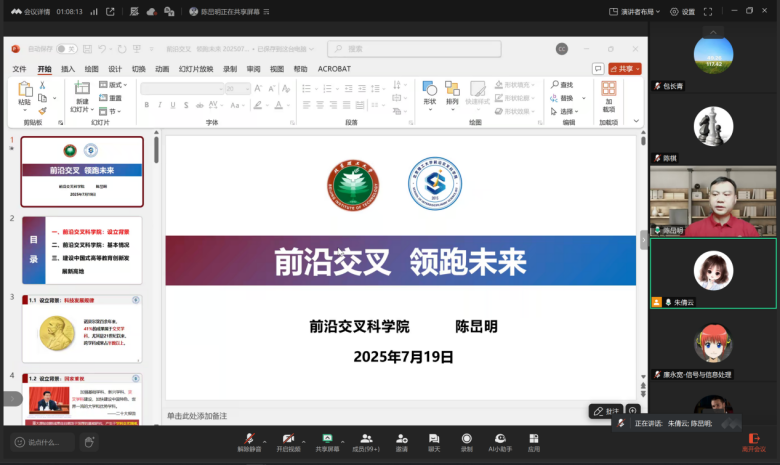Open the Slide Show (幻灯片放映) tab
The height and width of the screenshot is (465, 780).
pyautogui.click(x=196, y=69)
